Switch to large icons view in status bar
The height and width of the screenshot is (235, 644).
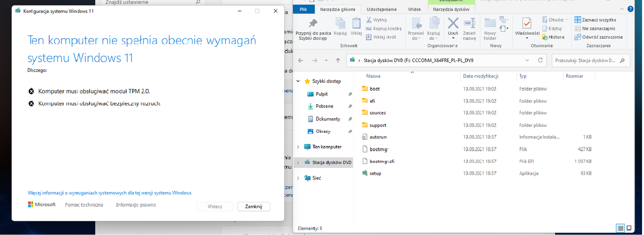(629, 228)
